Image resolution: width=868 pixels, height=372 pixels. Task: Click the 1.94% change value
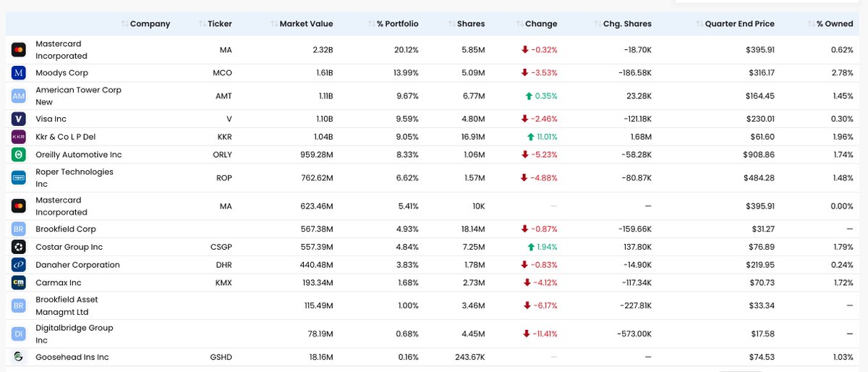pyautogui.click(x=545, y=248)
